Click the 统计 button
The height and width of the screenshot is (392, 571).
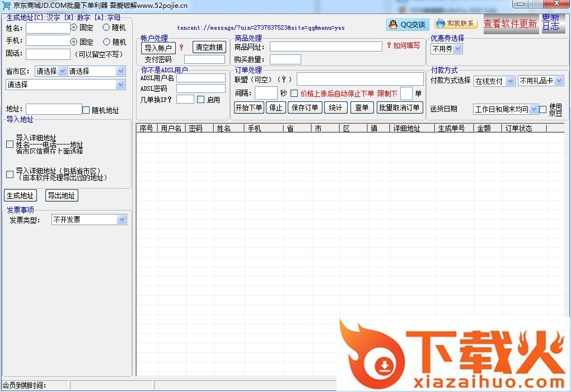click(x=335, y=108)
